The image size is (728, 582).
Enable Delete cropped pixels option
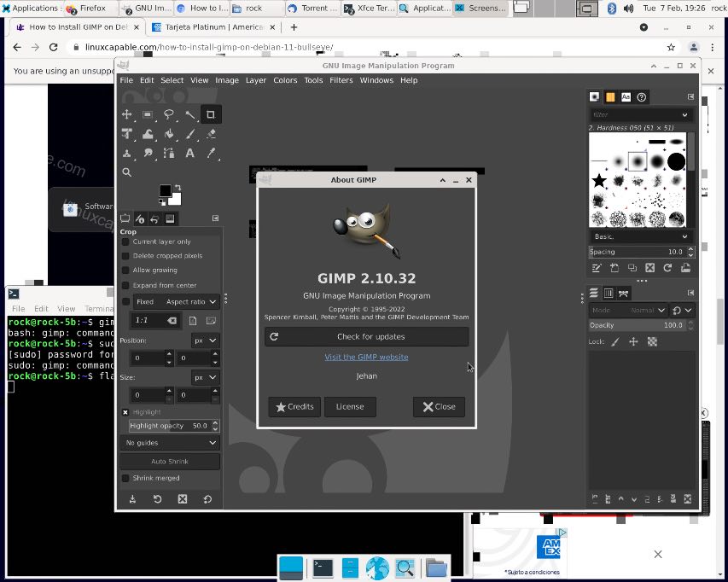coord(125,256)
